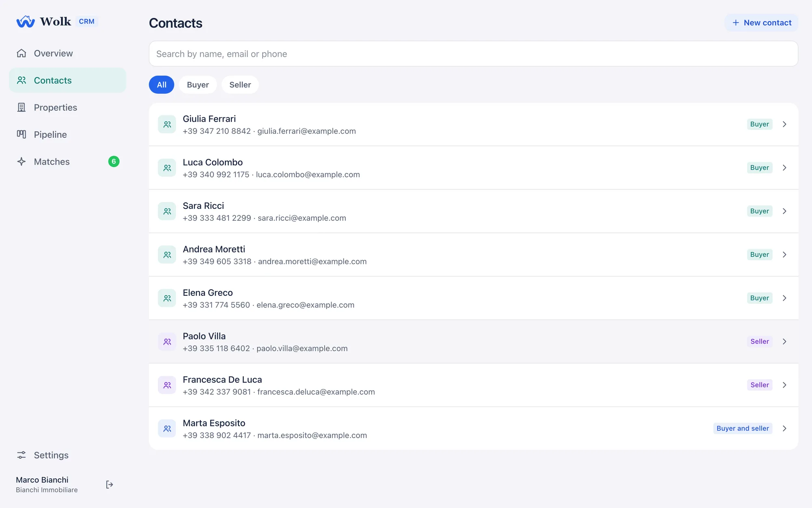Open the Matches section

(x=67, y=162)
